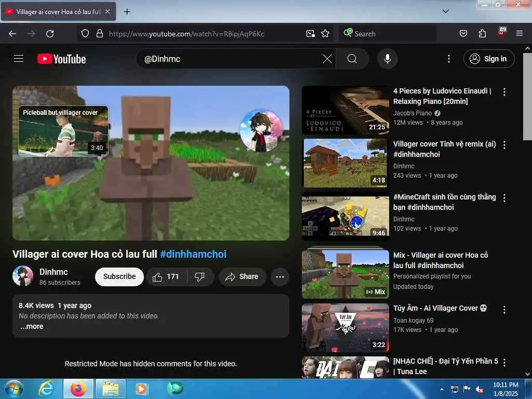Go to YouTube home via logo
Viewport: 532px width, 399px height.
[61, 59]
